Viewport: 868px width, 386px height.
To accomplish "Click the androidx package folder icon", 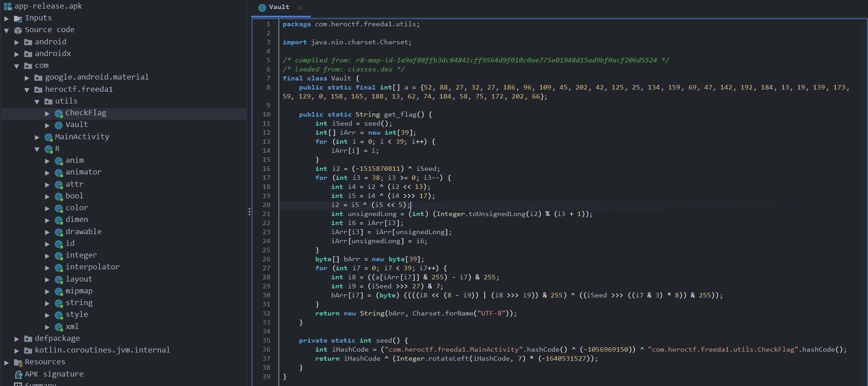I will 28,54.
